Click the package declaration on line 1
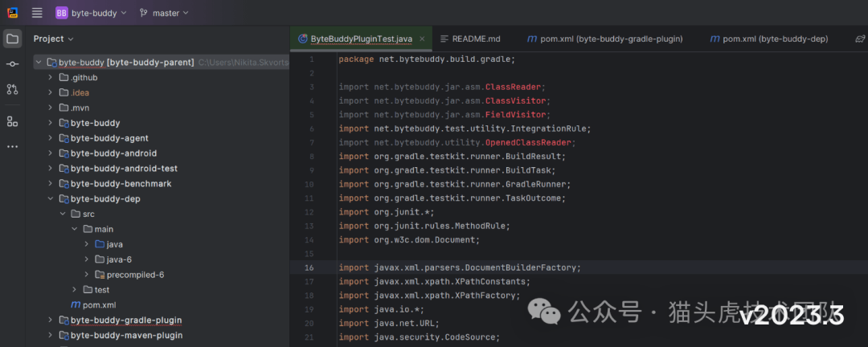 427,59
